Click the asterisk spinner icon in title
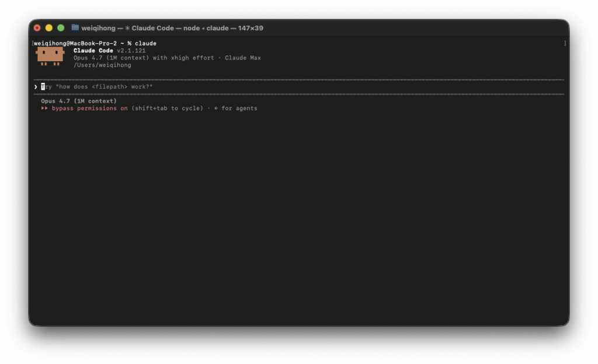Viewport: 598px width, 364px height. [x=127, y=28]
